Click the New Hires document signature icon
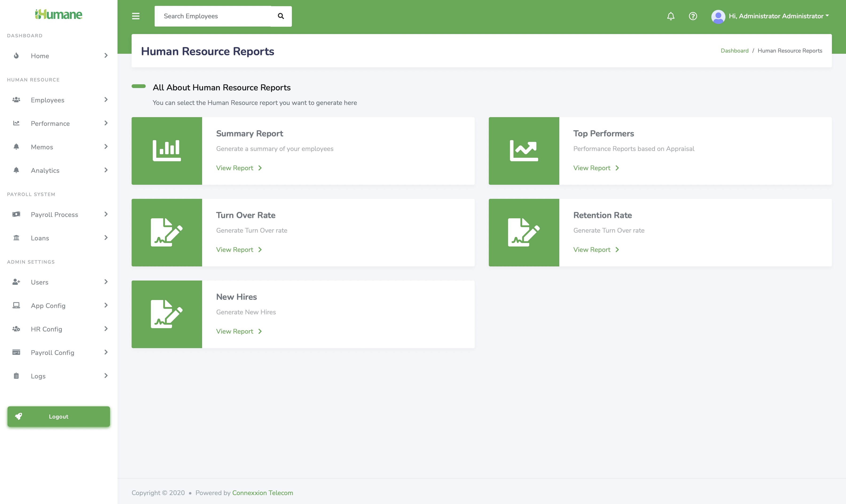The width and height of the screenshot is (846, 504). point(167,314)
